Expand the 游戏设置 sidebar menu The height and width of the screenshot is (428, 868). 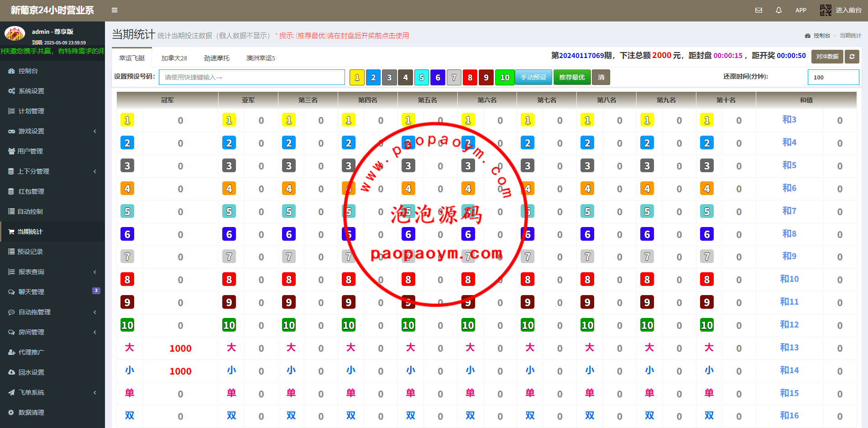pyautogui.click(x=31, y=131)
